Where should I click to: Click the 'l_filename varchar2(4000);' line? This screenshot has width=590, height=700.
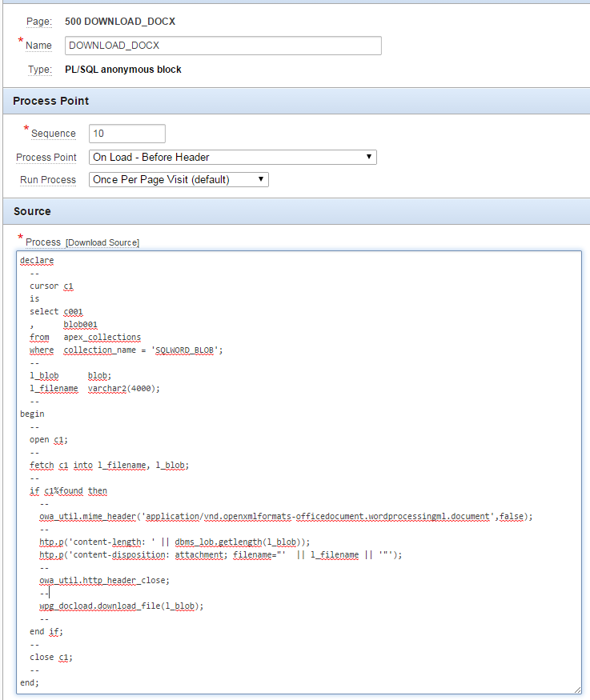tap(94, 388)
